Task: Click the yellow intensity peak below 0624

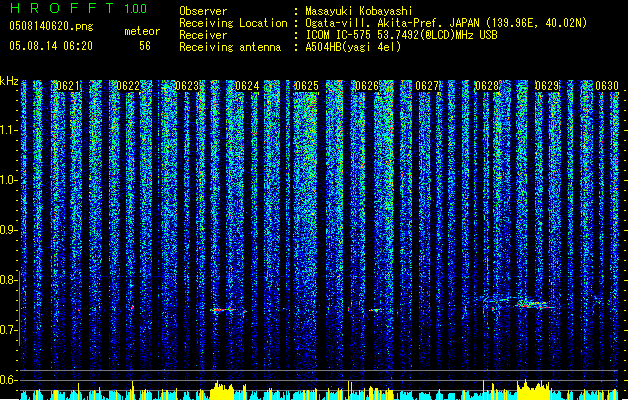Action: point(224,390)
